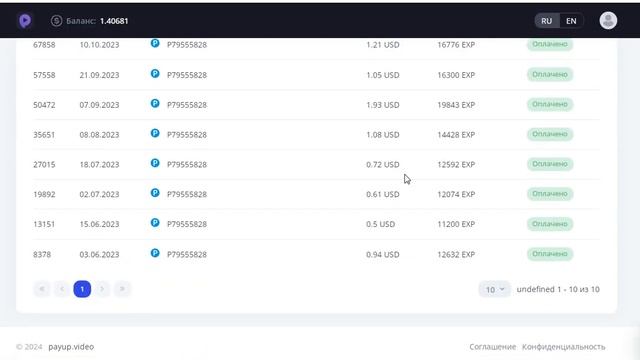This screenshot has height=360, width=640.
Task: Click the value 11200 EXP
Action: [456, 224]
